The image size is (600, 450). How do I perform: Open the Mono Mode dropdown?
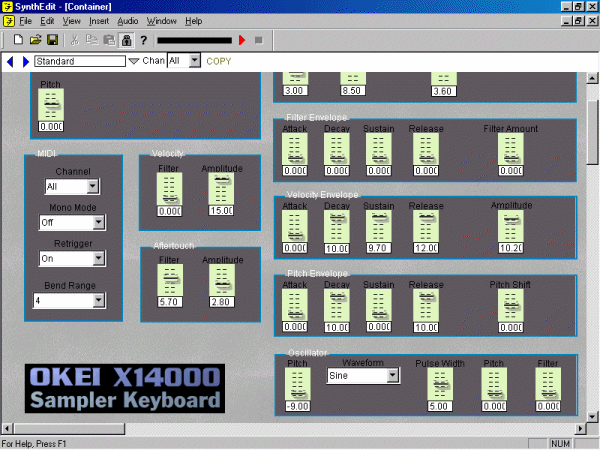98,222
